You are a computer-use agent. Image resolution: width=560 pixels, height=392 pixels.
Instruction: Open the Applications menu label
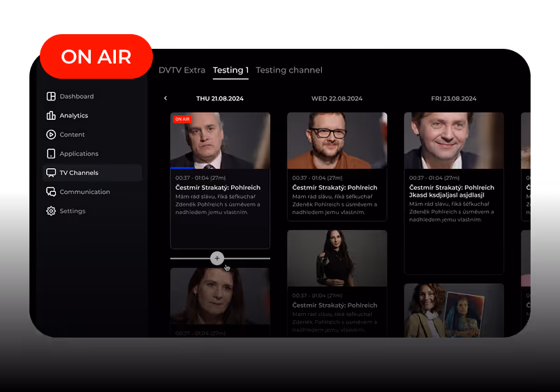click(79, 153)
